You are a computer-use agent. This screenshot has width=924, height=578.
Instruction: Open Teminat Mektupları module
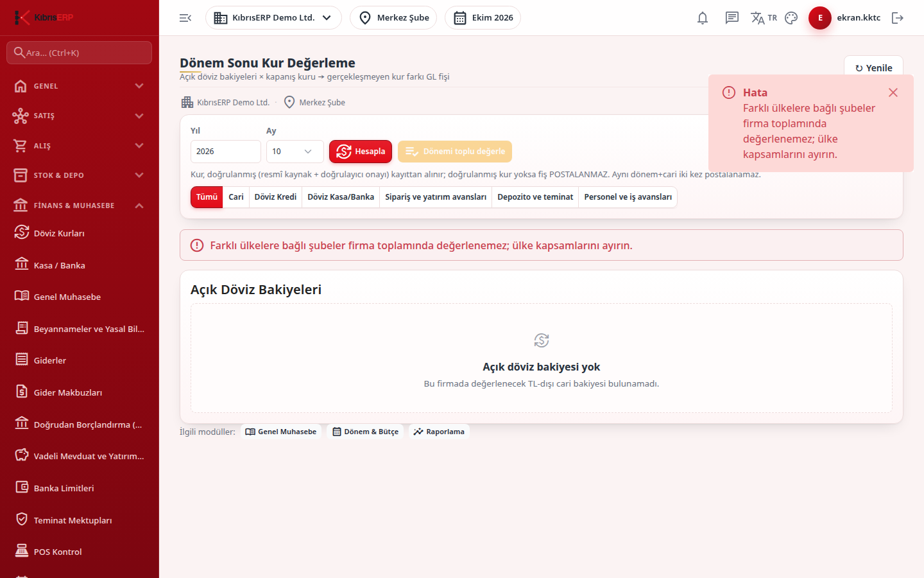pos(80,520)
